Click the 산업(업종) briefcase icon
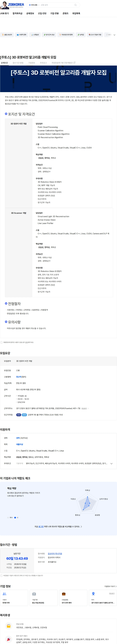Image resolution: width=117 pixels, height=644 pixels. tap(64, 594)
